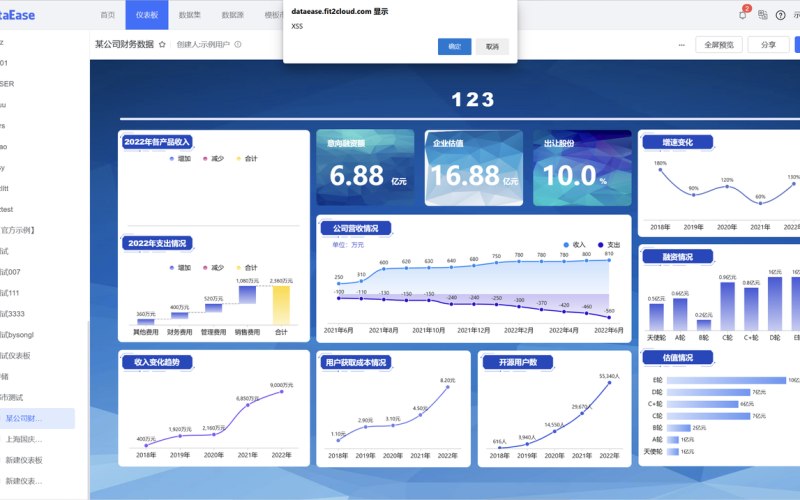Open the sidebar item ending in 007
This screenshot has height=500, width=800.
click(10, 272)
